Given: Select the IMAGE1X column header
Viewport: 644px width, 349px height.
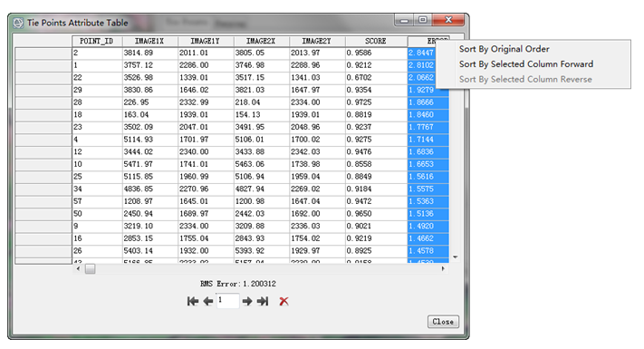Looking at the screenshot, I should (150, 41).
